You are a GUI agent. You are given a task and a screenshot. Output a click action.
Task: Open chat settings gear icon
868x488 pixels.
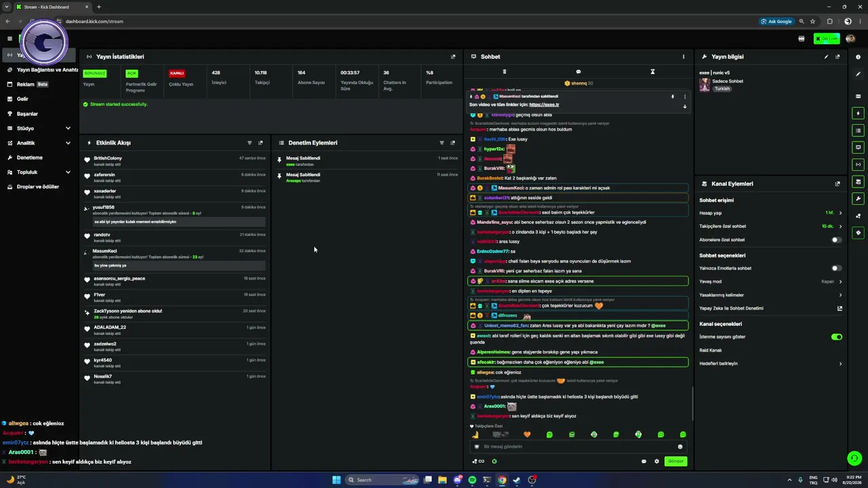pos(656,462)
